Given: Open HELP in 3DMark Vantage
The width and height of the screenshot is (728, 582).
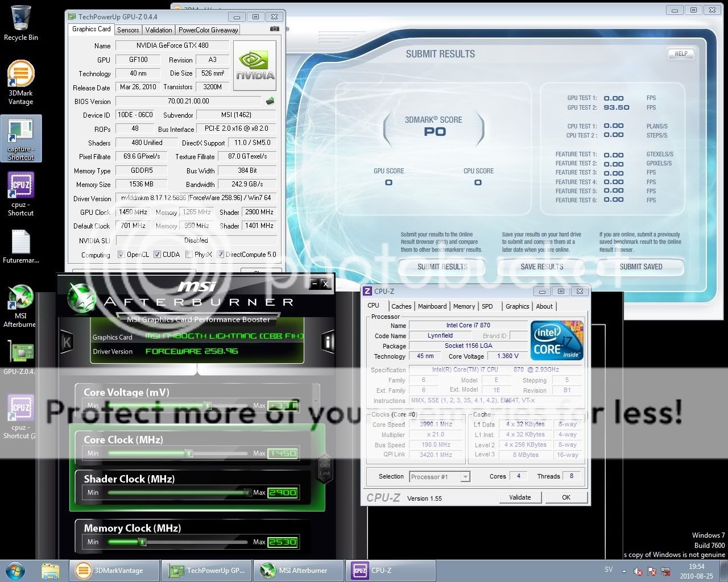Looking at the screenshot, I should pos(681,54).
